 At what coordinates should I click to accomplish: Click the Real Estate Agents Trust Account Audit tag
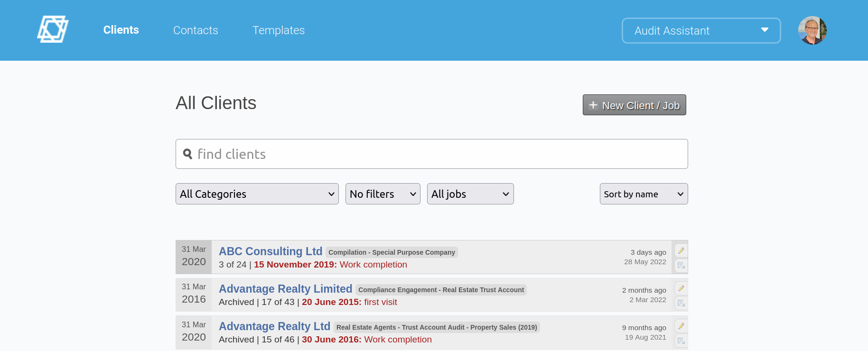click(437, 327)
